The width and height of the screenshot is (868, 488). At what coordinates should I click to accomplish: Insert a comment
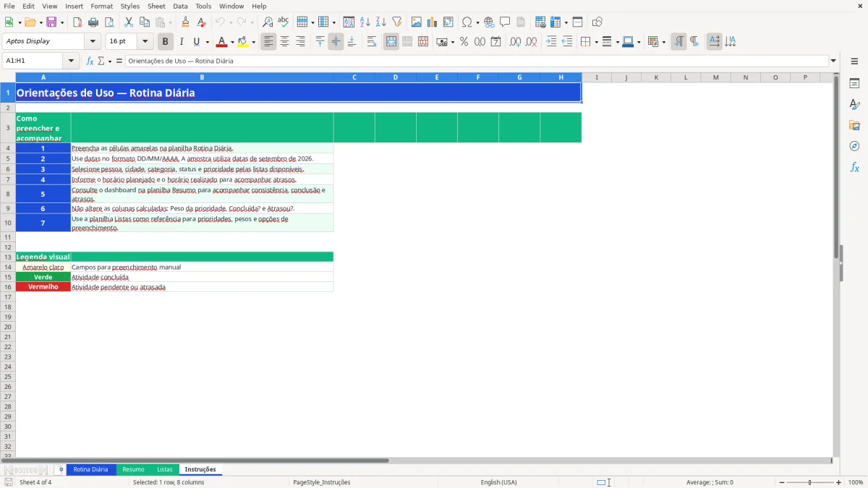pos(505,22)
